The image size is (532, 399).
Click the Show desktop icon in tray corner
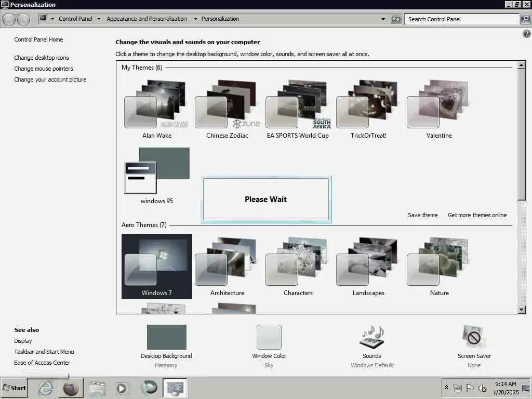(526, 389)
